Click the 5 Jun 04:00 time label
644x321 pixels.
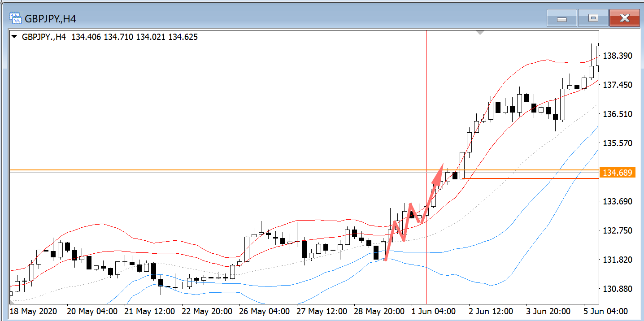(605, 311)
